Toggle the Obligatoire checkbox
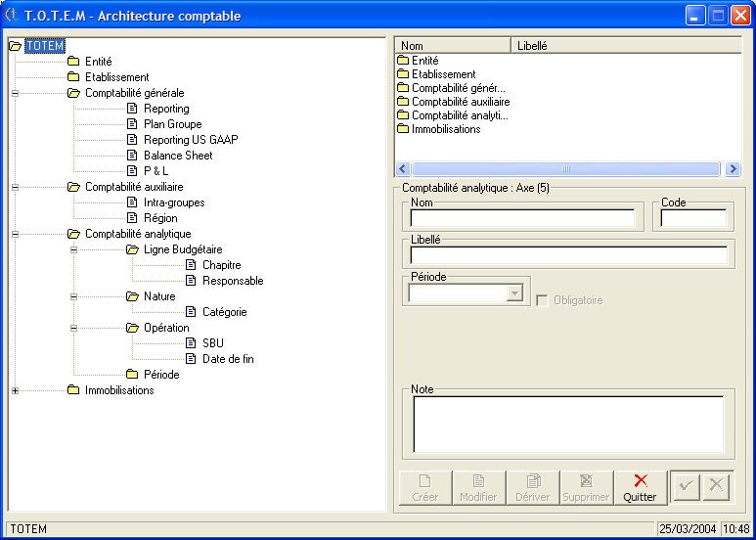 (x=543, y=301)
